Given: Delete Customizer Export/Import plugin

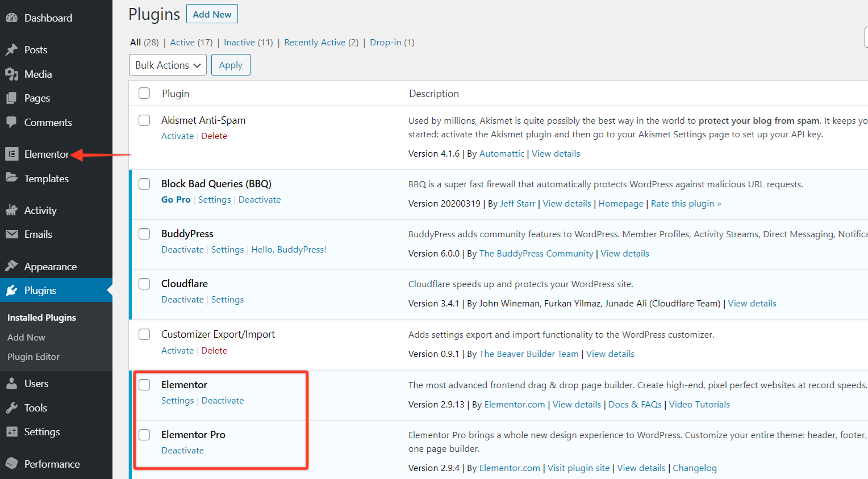Looking at the screenshot, I should point(214,350).
